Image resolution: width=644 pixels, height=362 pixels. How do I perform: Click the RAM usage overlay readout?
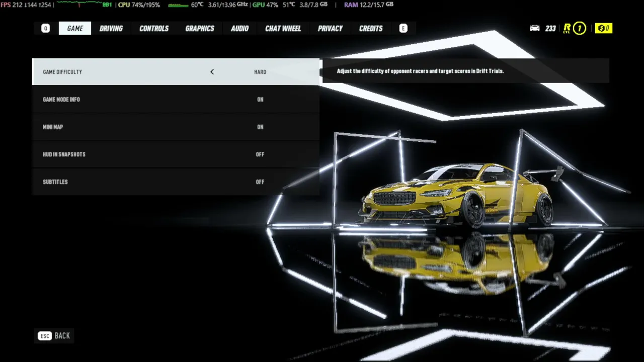click(x=369, y=5)
